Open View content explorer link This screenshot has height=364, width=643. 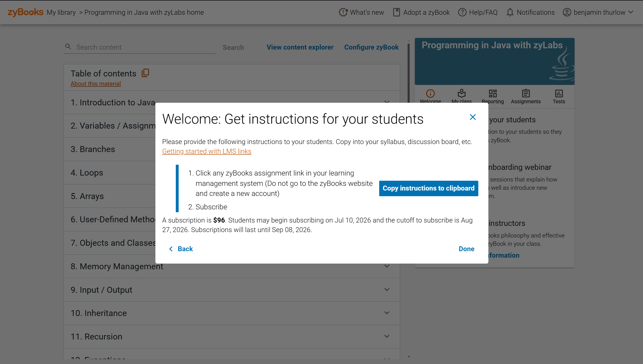coord(300,47)
